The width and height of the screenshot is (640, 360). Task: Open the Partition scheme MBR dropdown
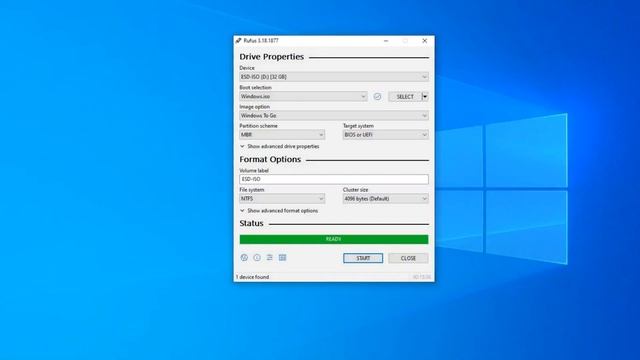(282, 135)
